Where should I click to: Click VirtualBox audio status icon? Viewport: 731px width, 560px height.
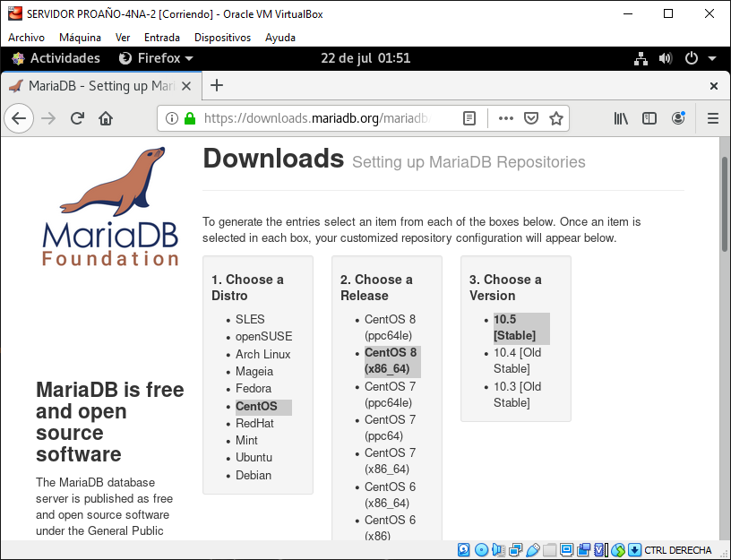pos(498,550)
